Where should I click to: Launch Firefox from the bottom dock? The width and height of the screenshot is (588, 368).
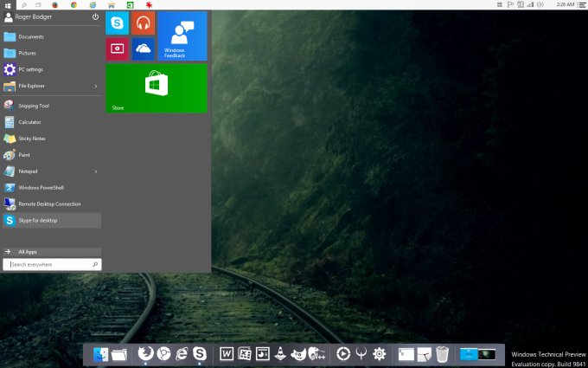(x=146, y=353)
